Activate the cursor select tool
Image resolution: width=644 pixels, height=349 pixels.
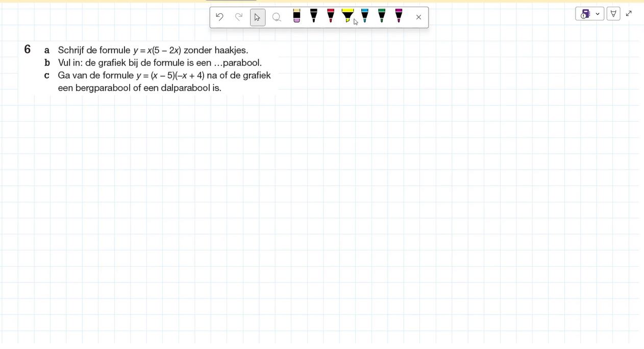258,17
